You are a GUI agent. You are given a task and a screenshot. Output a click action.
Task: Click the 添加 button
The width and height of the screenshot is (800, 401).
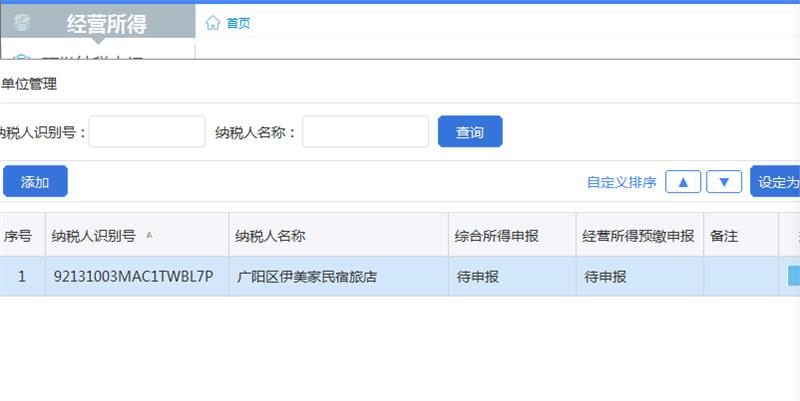coord(35,182)
